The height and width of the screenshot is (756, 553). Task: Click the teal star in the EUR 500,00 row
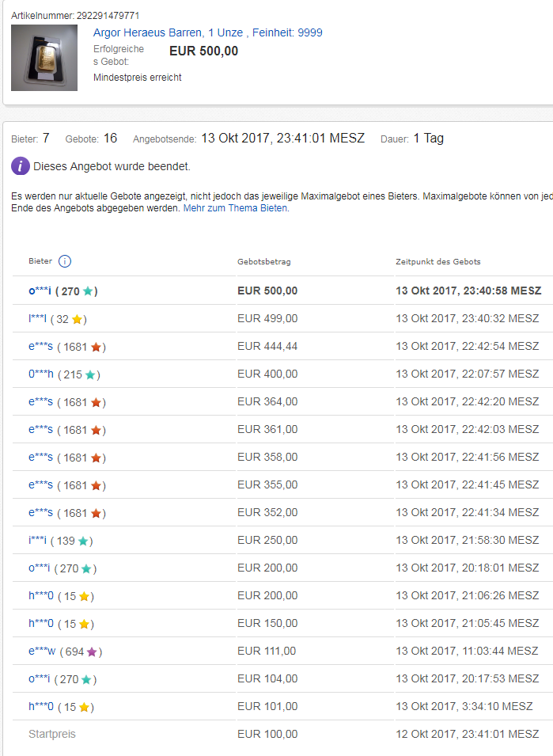pyautogui.click(x=88, y=291)
